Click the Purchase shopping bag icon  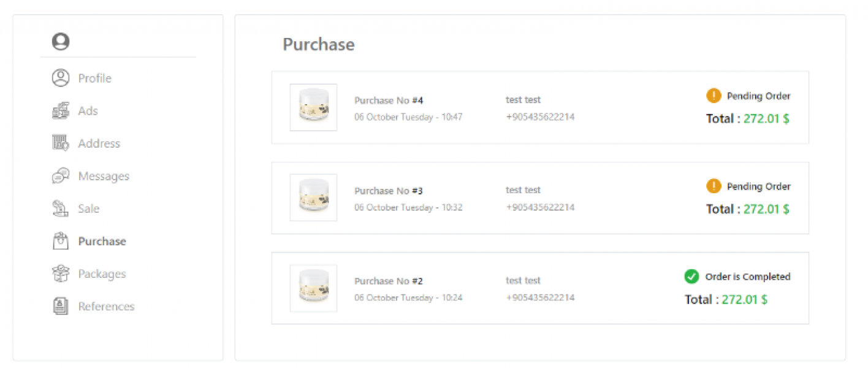pos(61,241)
